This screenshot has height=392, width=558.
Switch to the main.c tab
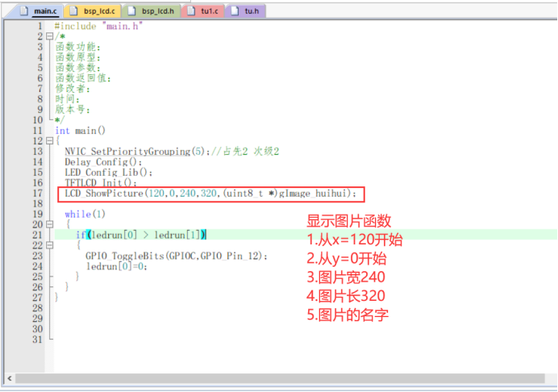39,11
